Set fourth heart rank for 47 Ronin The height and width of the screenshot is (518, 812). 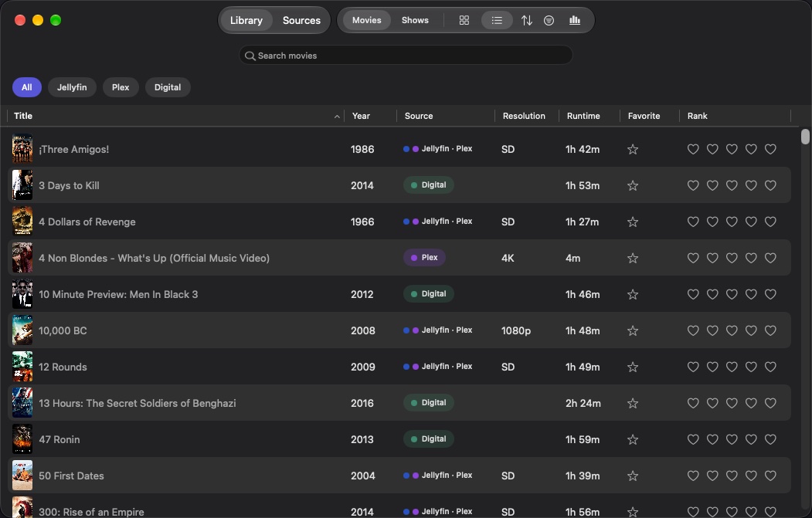pyautogui.click(x=751, y=438)
